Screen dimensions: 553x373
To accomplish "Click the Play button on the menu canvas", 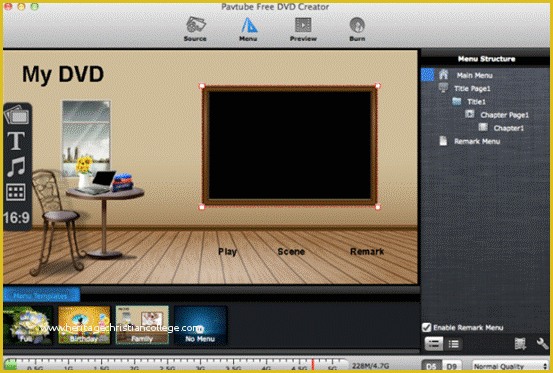I will click(227, 252).
